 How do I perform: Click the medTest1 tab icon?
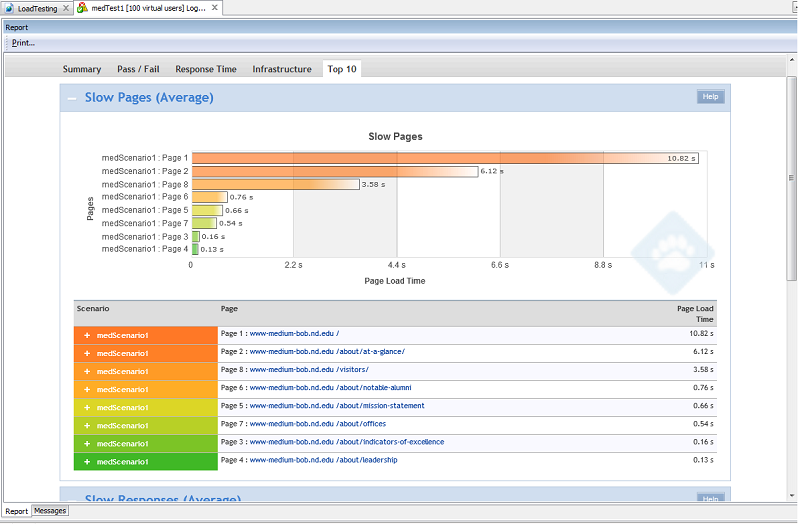[83, 8]
